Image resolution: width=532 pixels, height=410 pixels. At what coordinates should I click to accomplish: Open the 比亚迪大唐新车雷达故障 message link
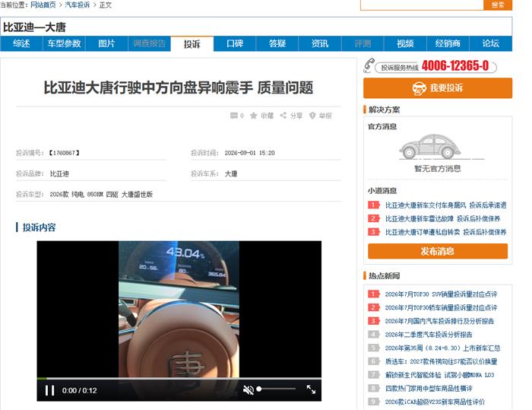pyautogui.click(x=420, y=219)
